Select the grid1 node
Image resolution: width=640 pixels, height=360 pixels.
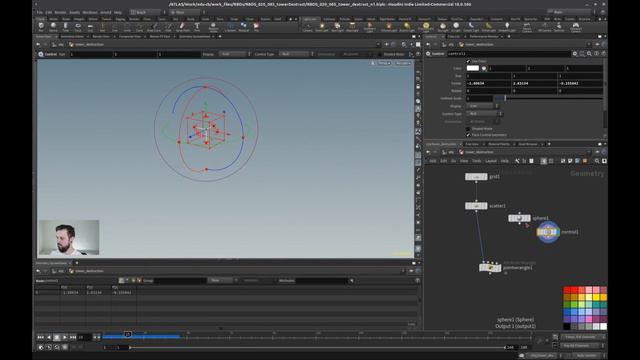tap(476, 177)
